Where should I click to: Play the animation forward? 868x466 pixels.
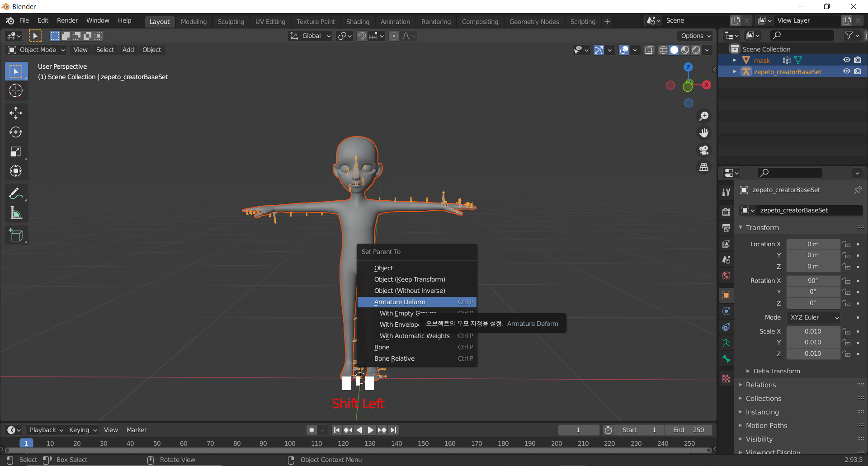[x=371, y=430]
